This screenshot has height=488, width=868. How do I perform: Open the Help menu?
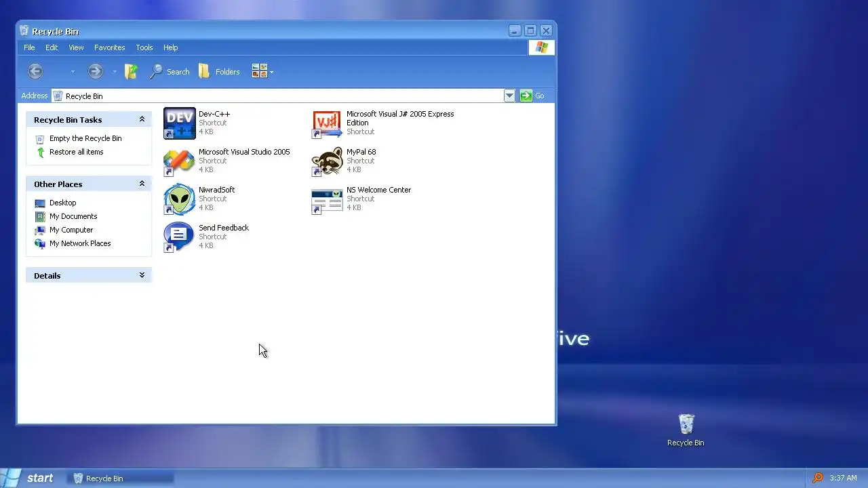[170, 47]
